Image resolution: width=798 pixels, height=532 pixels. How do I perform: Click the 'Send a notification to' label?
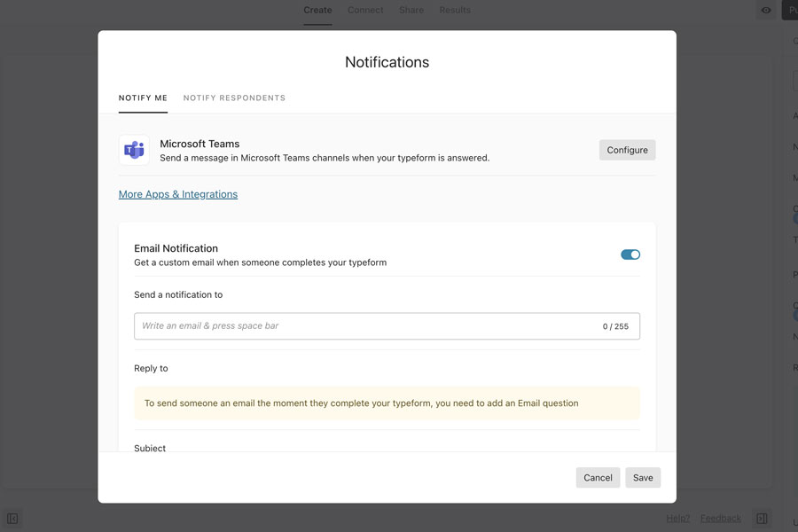point(178,294)
